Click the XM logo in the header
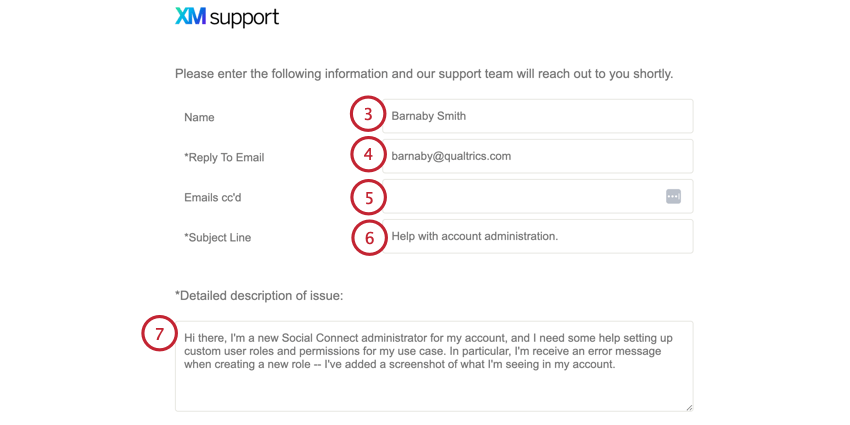This screenshot has height=425, width=850. click(190, 16)
